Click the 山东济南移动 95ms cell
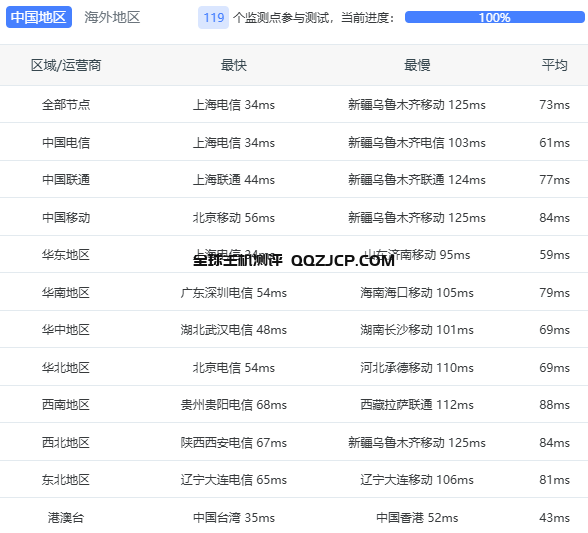Viewport: 588px width, 533px height. 417,255
